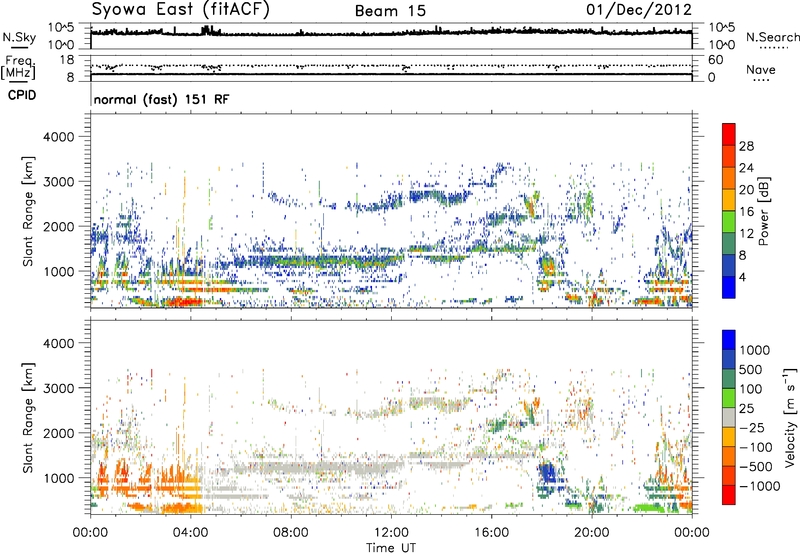This screenshot has width=800, height=554.
Task: Click the 'CPID' label
Action: [x=22, y=95]
